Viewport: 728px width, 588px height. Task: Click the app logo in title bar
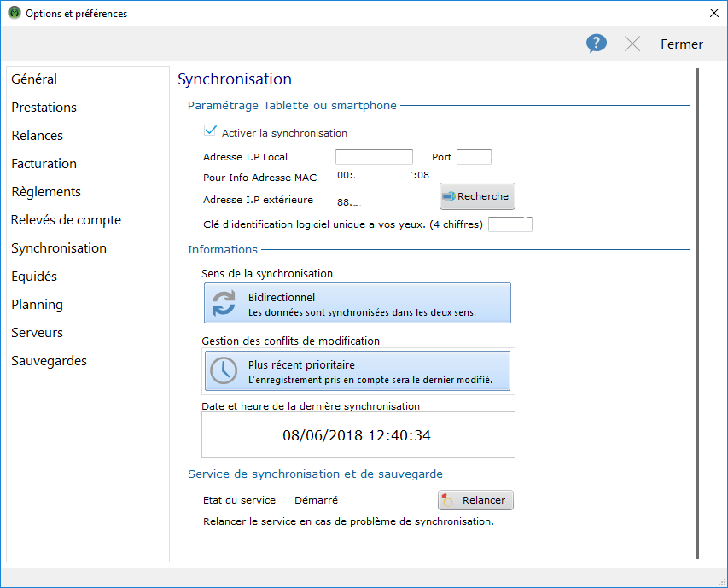[x=15, y=13]
